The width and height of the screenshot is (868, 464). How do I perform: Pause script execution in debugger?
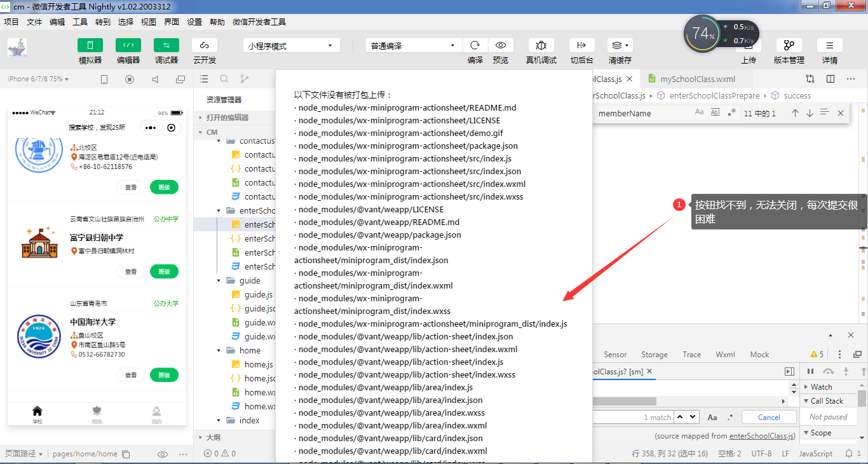coord(810,371)
